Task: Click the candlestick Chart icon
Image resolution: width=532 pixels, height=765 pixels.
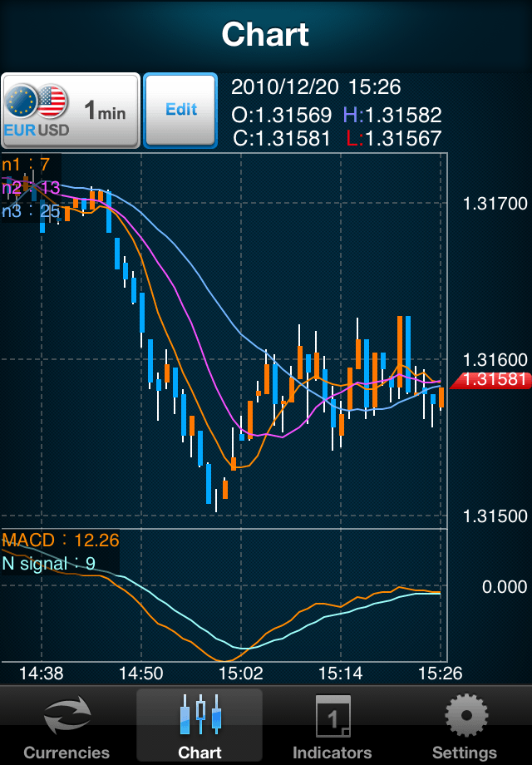Action: 200,715
